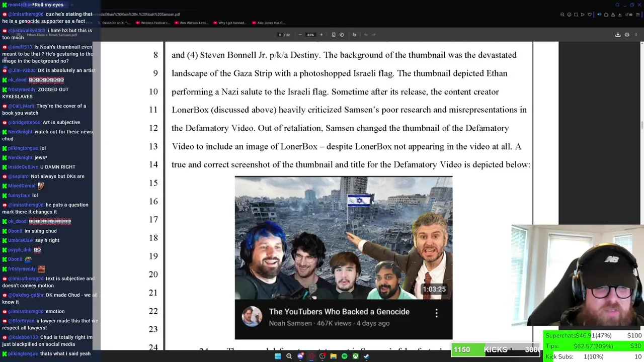
Task: Select the draw annotation tool in PDF toolbar
Action: (354, 35)
